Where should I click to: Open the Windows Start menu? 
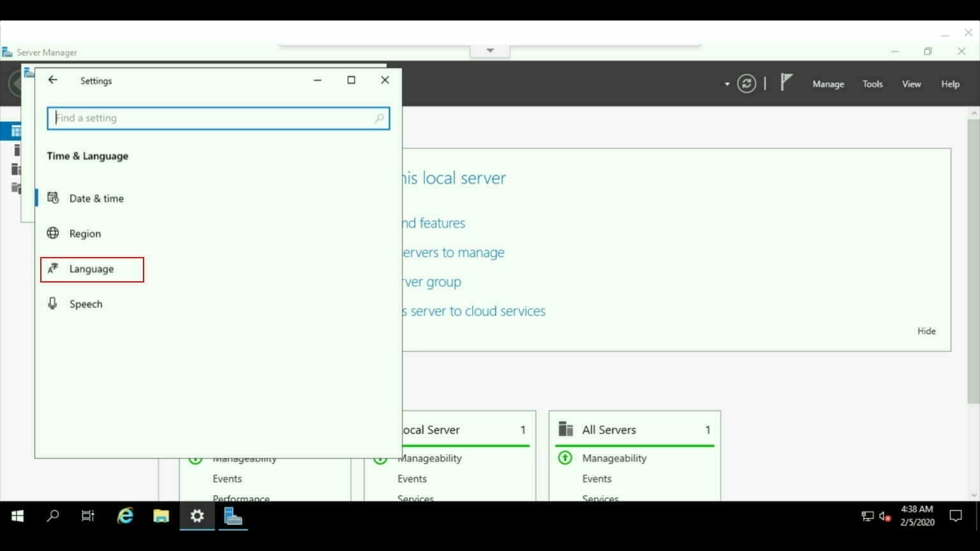(17, 517)
